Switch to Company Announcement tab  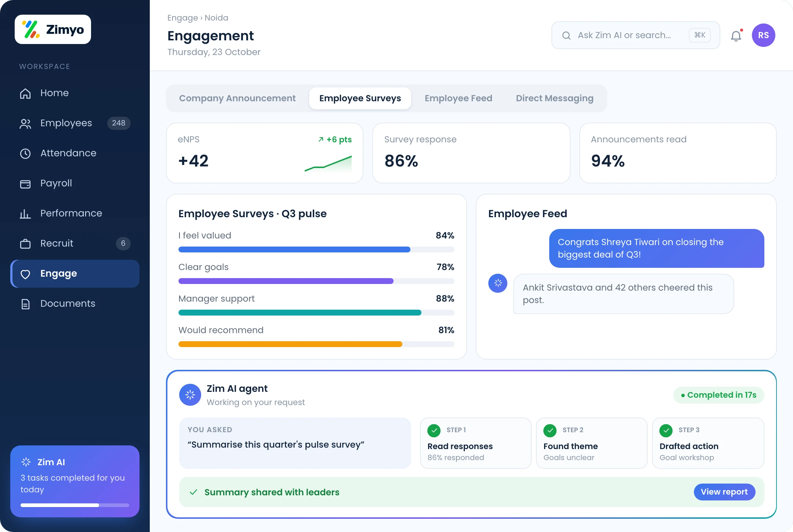[237, 98]
